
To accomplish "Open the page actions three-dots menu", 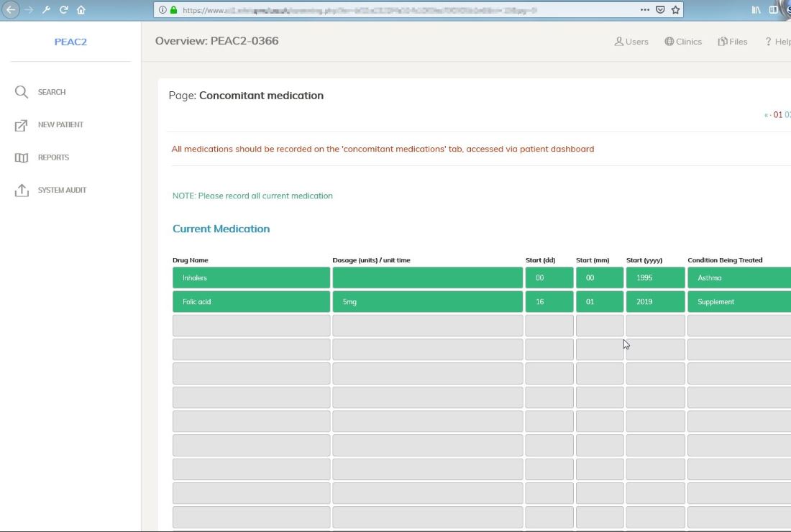I will point(645,9).
